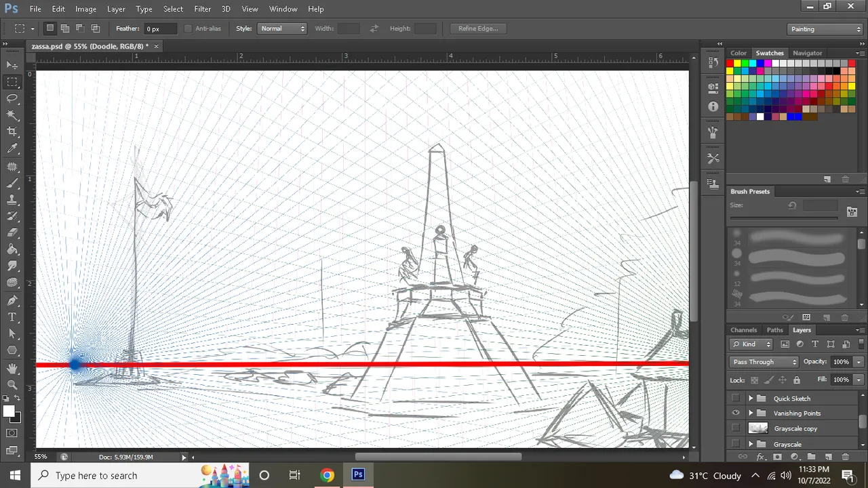Select the Hand tool

click(x=12, y=368)
